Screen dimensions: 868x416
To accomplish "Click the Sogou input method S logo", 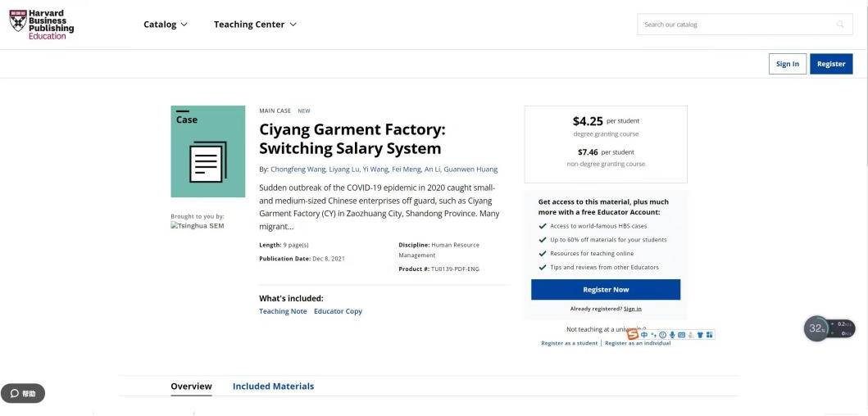I will (x=633, y=334).
